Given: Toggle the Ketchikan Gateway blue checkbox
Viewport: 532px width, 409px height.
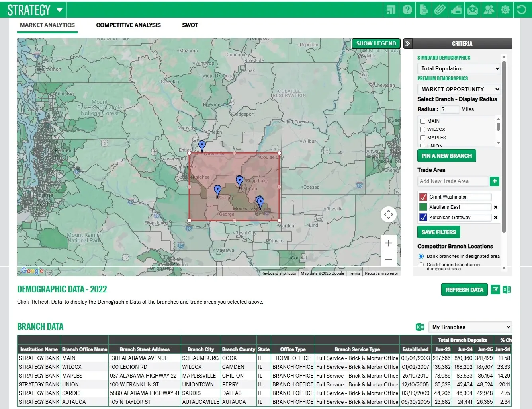Looking at the screenshot, I should click(x=423, y=218).
